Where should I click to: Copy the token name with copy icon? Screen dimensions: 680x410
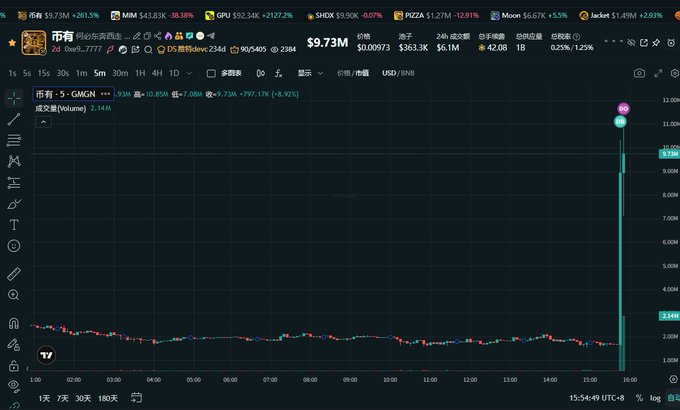[x=147, y=36]
